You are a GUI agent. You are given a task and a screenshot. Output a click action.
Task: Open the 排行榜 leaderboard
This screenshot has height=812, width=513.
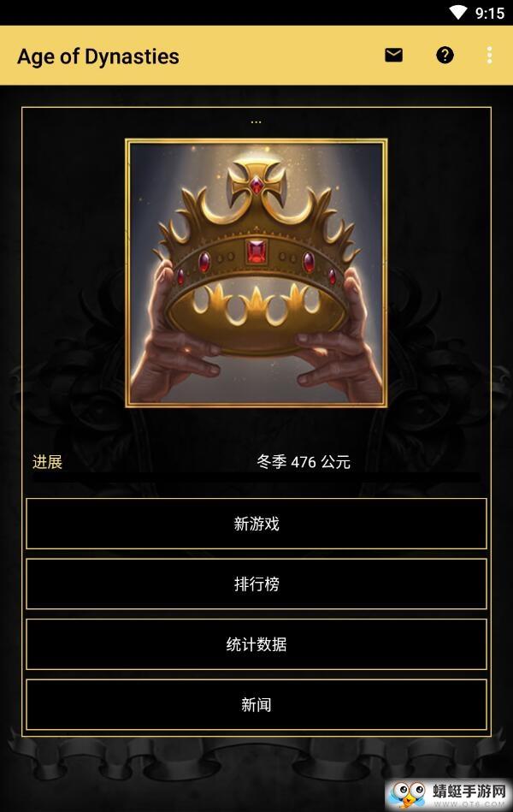[256, 584]
